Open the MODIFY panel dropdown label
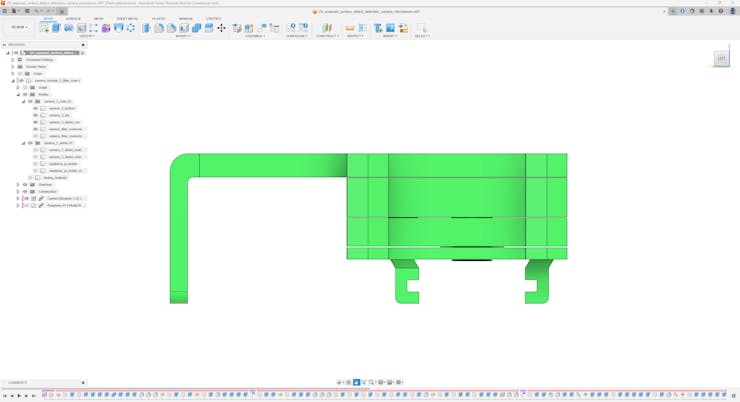 tap(183, 36)
